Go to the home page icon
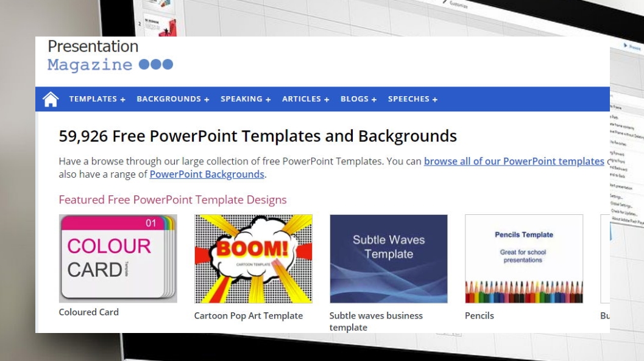 click(51, 99)
